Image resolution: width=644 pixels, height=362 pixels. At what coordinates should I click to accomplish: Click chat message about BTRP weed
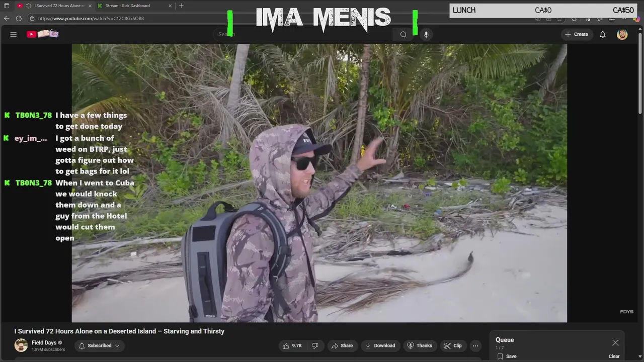click(x=95, y=154)
